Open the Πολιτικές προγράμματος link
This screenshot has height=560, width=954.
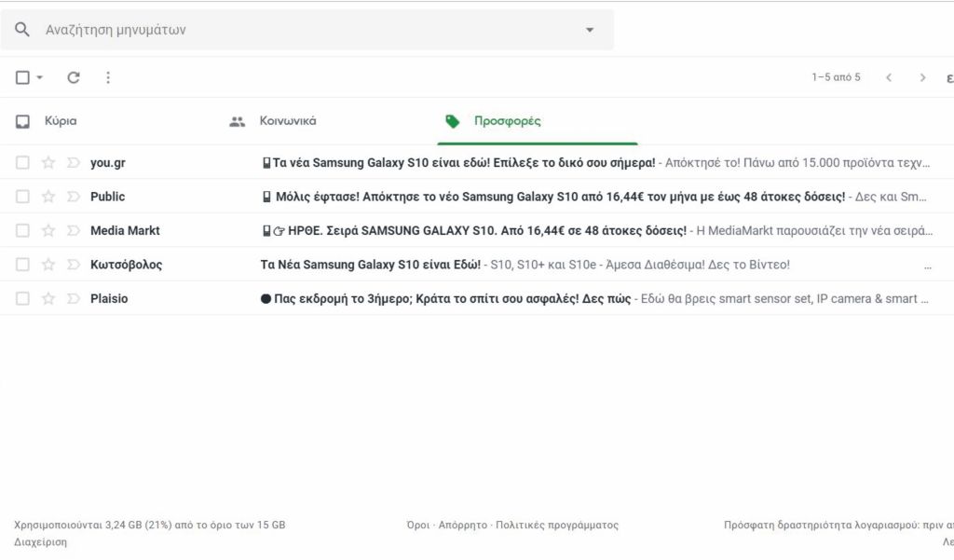557,525
